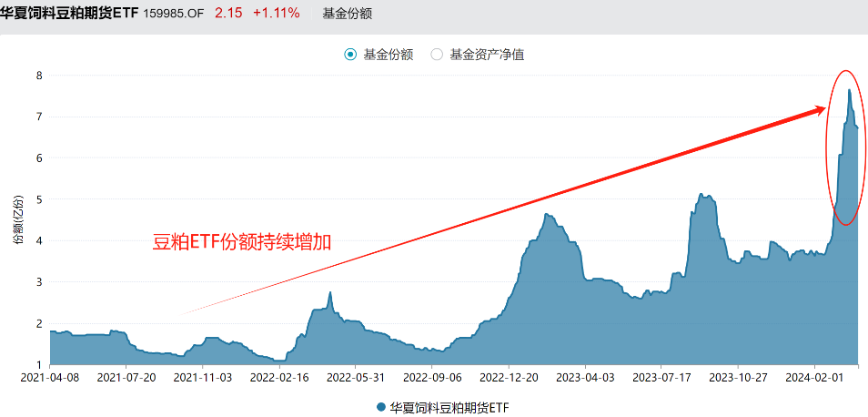Click the highest chart peak near 7.6
Image resolution: width=868 pixels, height=417 pixels.
849,90
